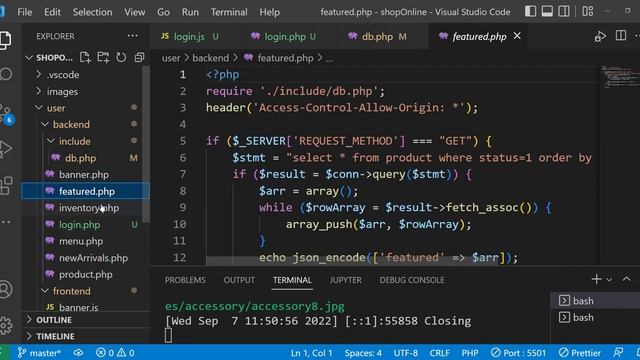Screen dimensions: 640x360
Task: Change indentation via Spaces: 4
Action: click(x=363, y=353)
